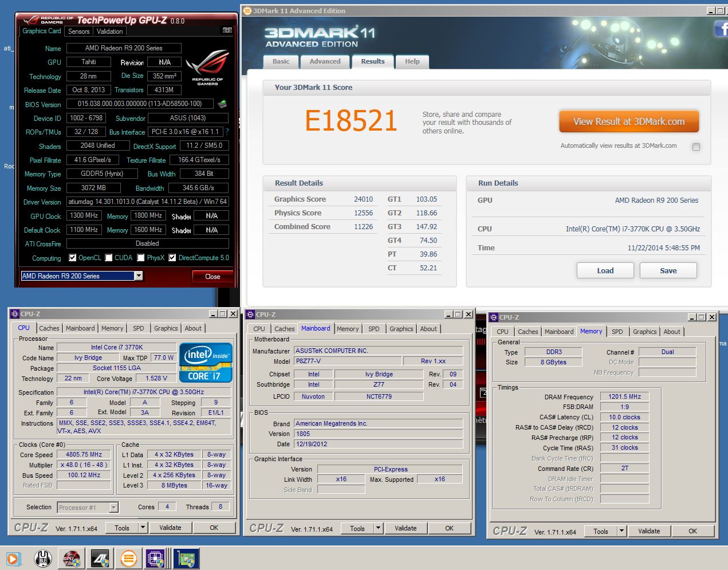Click the Bus Interface question mark in GPU-Z

[x=227, y=132]
